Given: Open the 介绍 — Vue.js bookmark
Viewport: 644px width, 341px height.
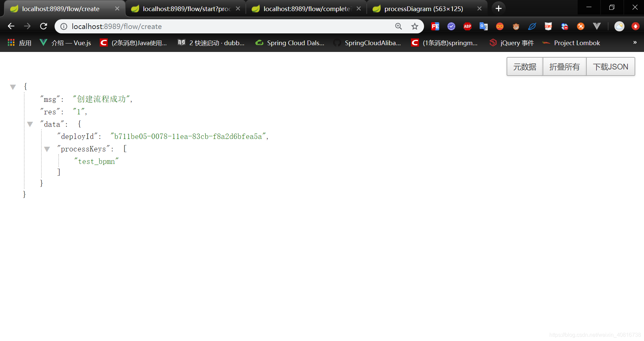Looking at the screenshot, I should click(x=65, y=43).
